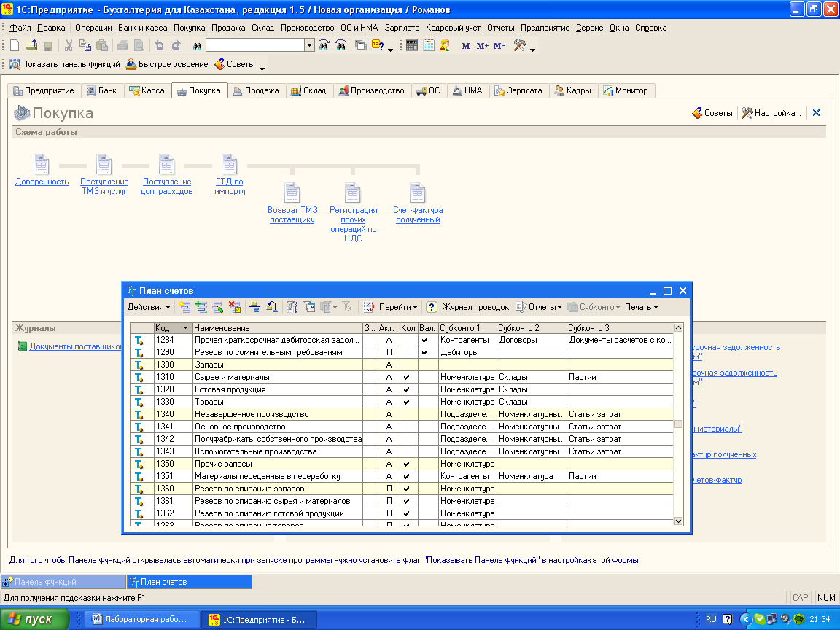Click the 1C help question icon
The height and width of the screenshot is (630, 840).
pos(378,46)
